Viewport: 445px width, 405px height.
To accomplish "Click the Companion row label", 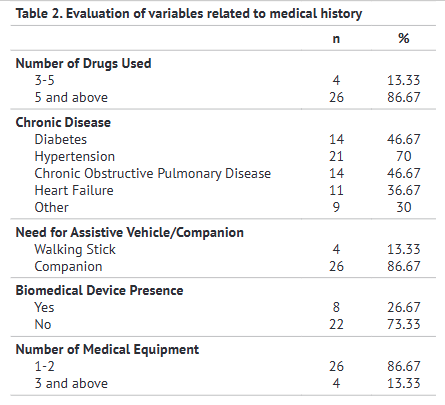I will 68,267.
